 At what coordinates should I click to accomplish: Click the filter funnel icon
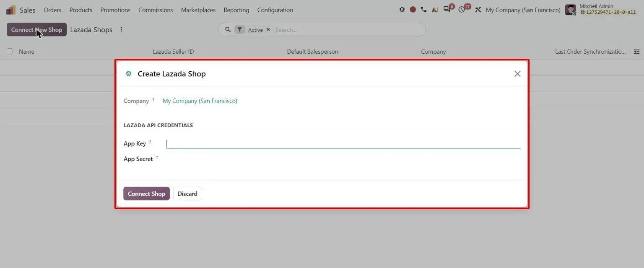(239, 30)
